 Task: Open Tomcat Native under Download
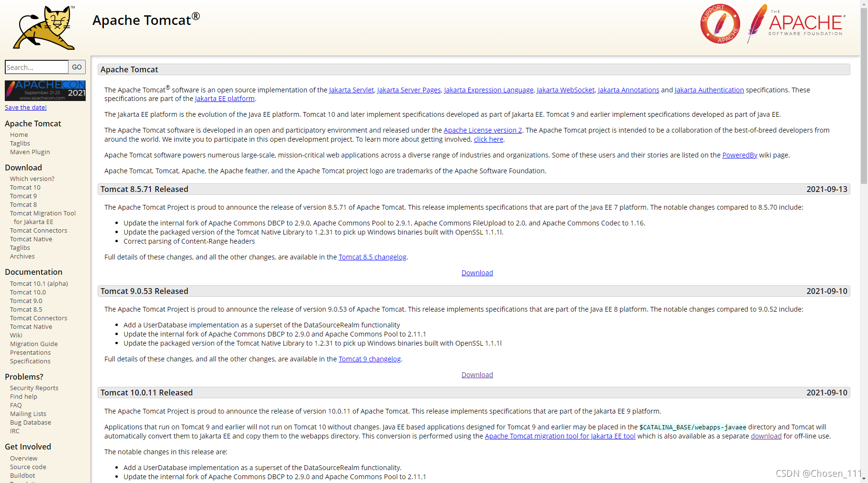pos(31,239)
